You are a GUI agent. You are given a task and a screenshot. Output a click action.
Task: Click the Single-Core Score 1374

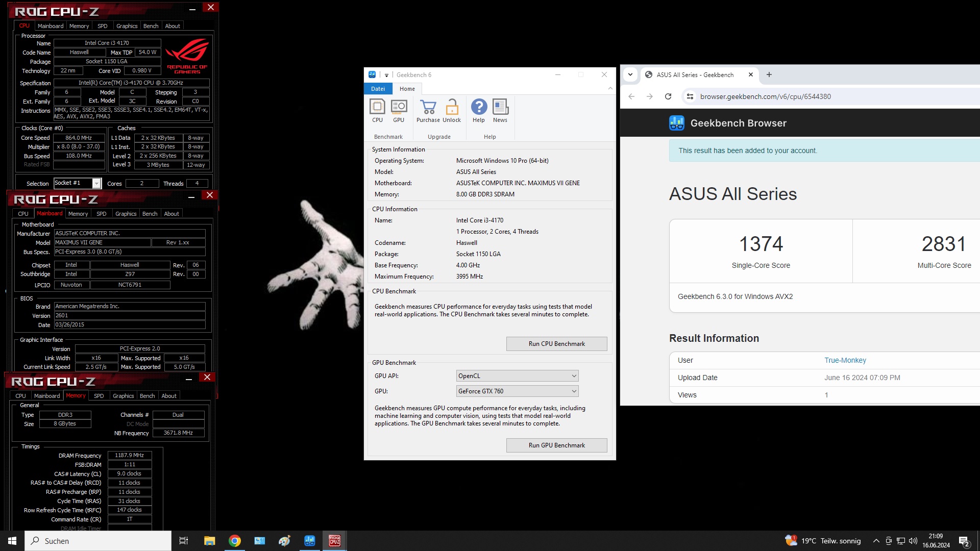coord(761,244)
